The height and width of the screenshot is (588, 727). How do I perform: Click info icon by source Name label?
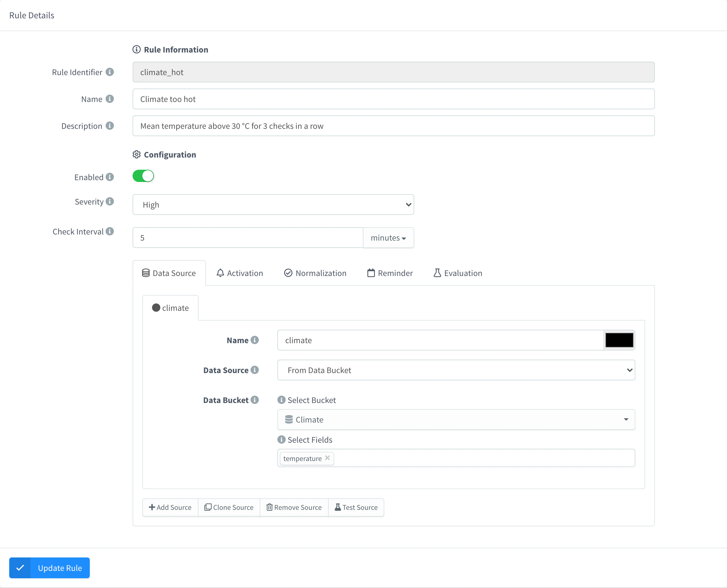(x=254, y=340)
